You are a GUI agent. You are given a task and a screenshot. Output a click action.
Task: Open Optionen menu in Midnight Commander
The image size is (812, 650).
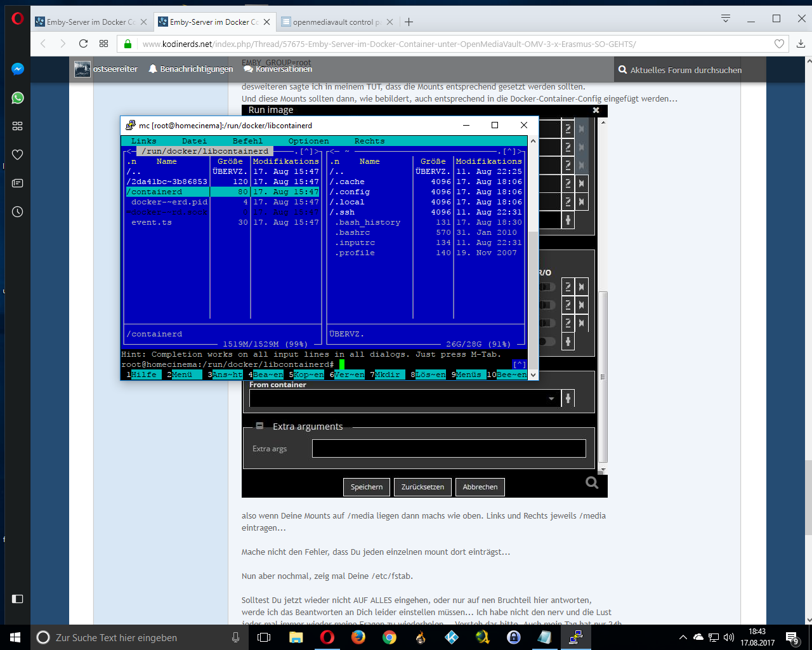pos(309,141)
